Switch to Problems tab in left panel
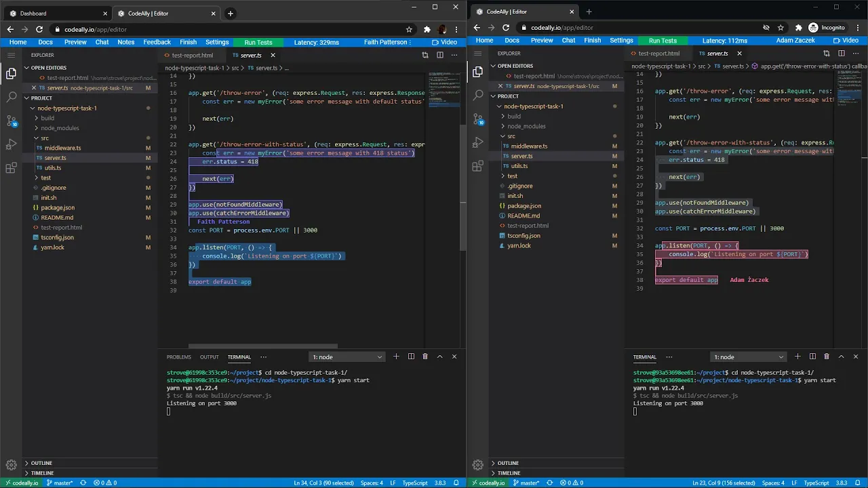 (179, 357)
